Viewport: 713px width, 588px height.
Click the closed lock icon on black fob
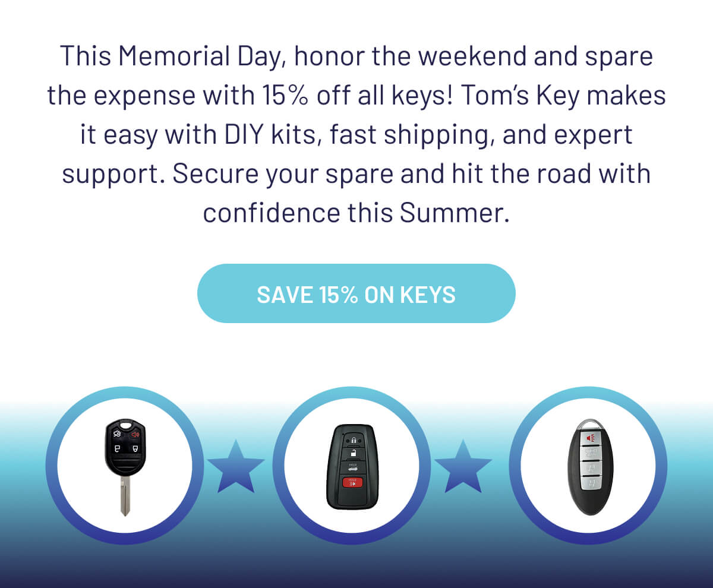(x=354, y=440)
